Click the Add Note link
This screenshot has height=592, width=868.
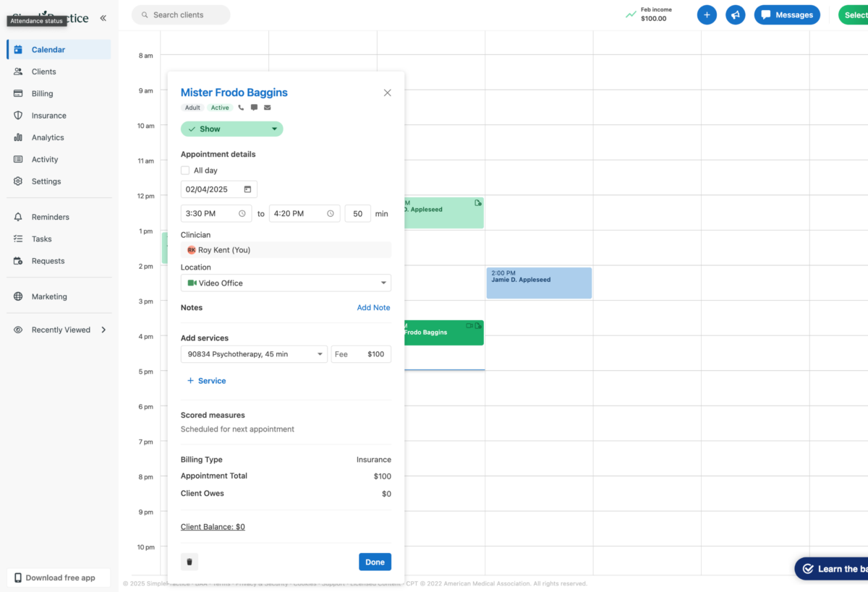pyautogui.click(x=373, y=307)
